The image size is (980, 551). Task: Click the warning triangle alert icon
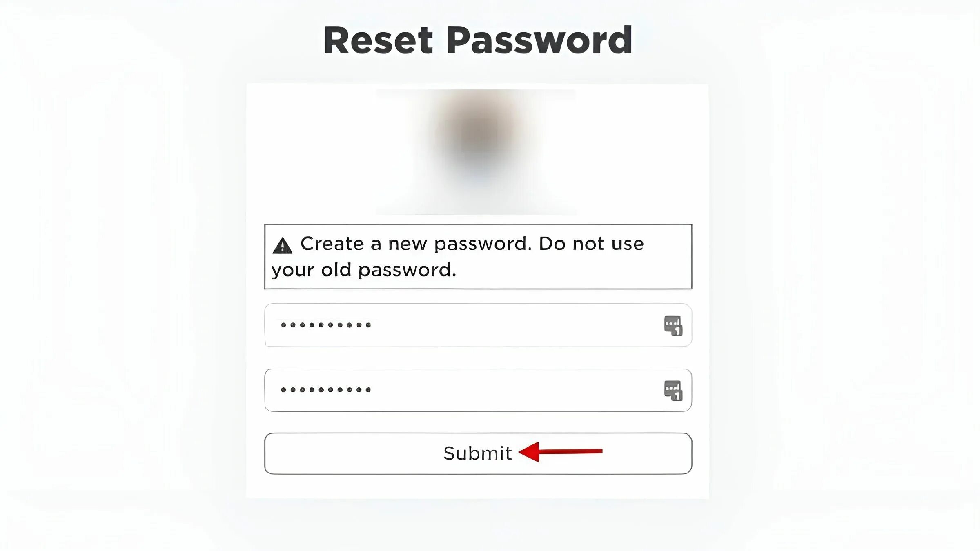282,244
